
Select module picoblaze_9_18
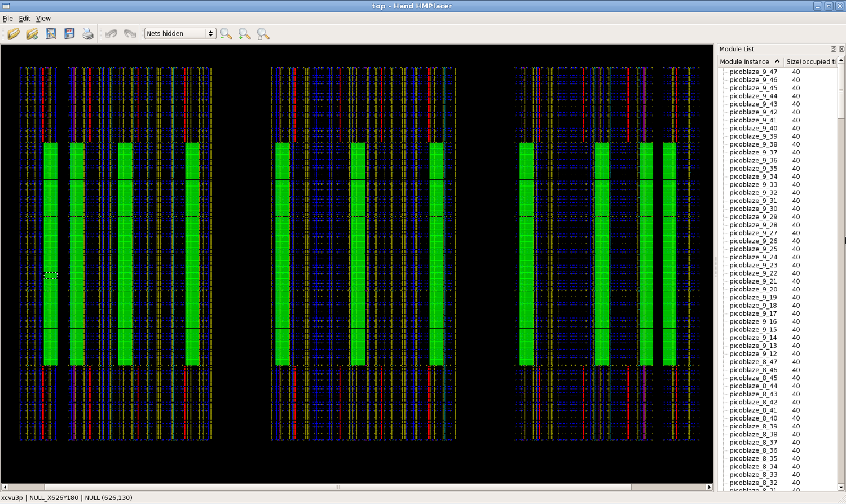(753, 306)
